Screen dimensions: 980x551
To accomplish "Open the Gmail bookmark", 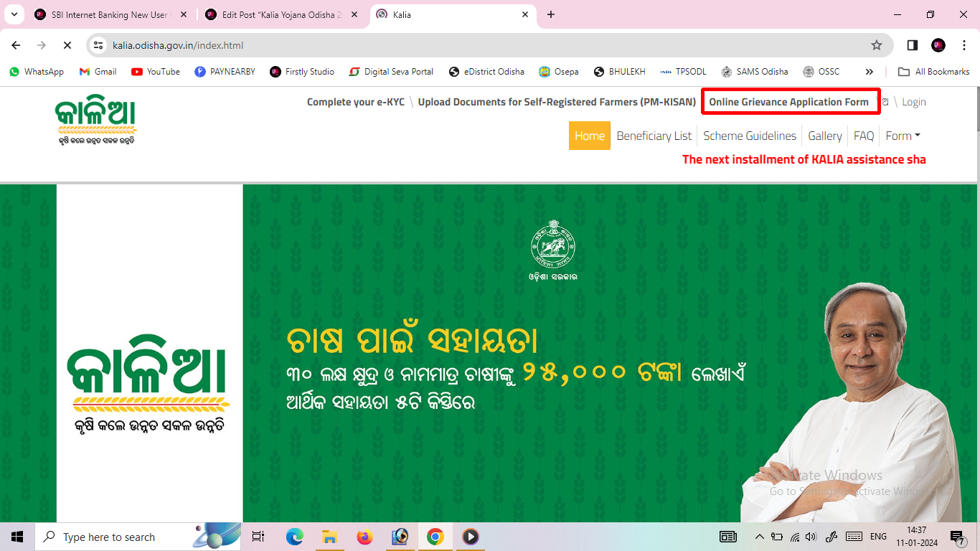I will pos(98,71).
